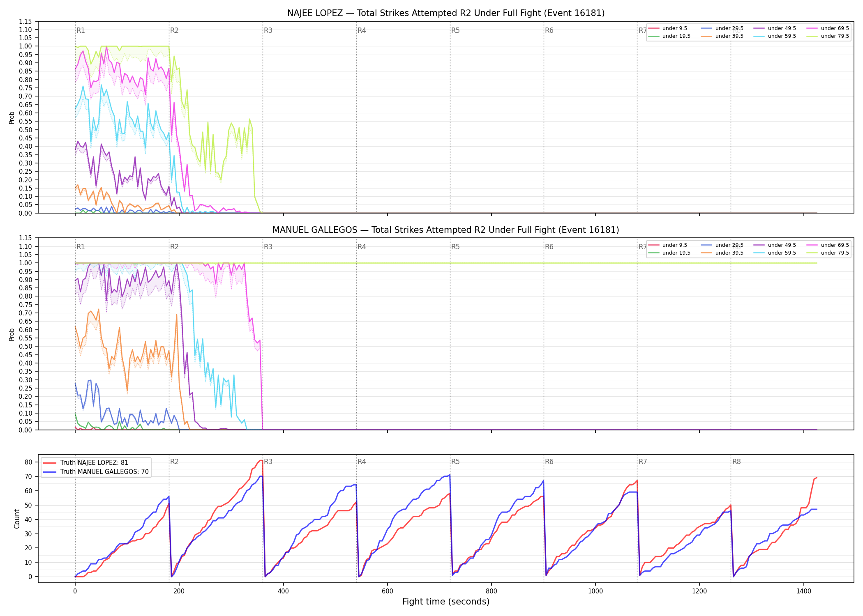Click the x-axis tick label '0'
The height and width of the screenshot is (616, 863).
[75, 591]
